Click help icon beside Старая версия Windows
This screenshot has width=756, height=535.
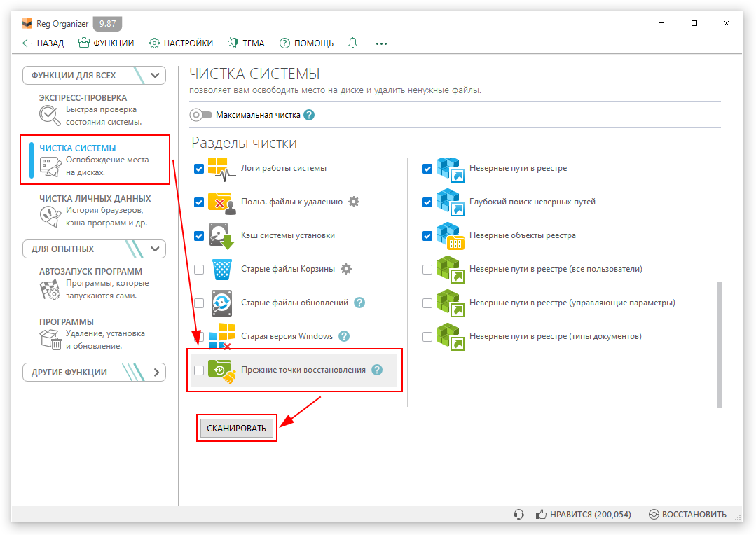pos(344,336)
